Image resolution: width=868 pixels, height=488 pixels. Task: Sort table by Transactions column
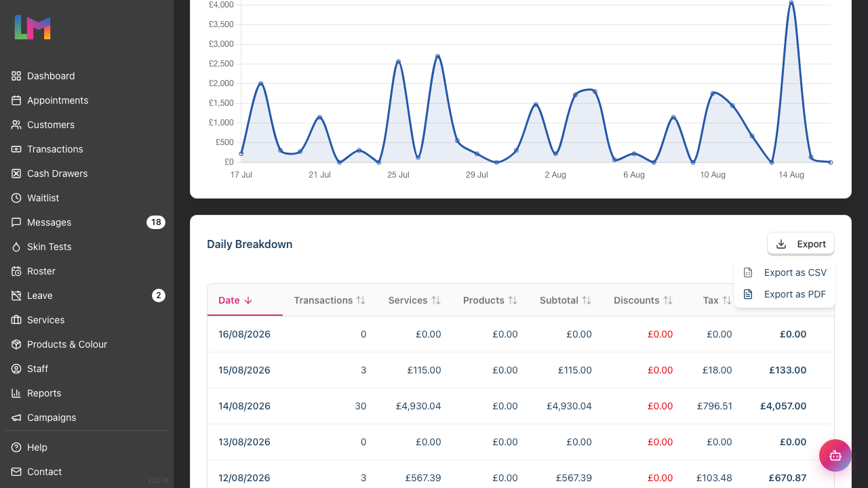tap(330, 300)
